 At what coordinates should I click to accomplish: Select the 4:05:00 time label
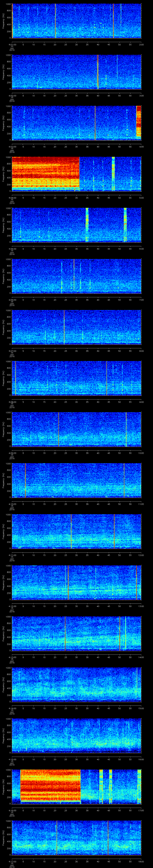[x=12, y=249]
